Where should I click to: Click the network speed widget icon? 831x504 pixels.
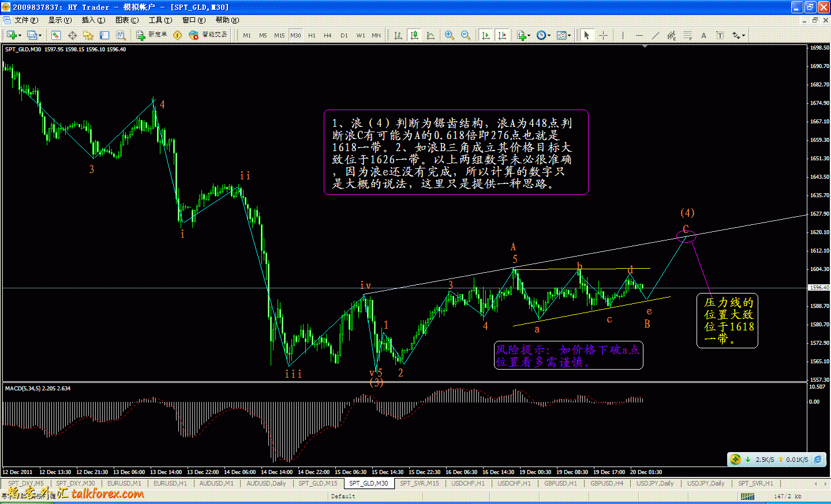coord(735,459)
